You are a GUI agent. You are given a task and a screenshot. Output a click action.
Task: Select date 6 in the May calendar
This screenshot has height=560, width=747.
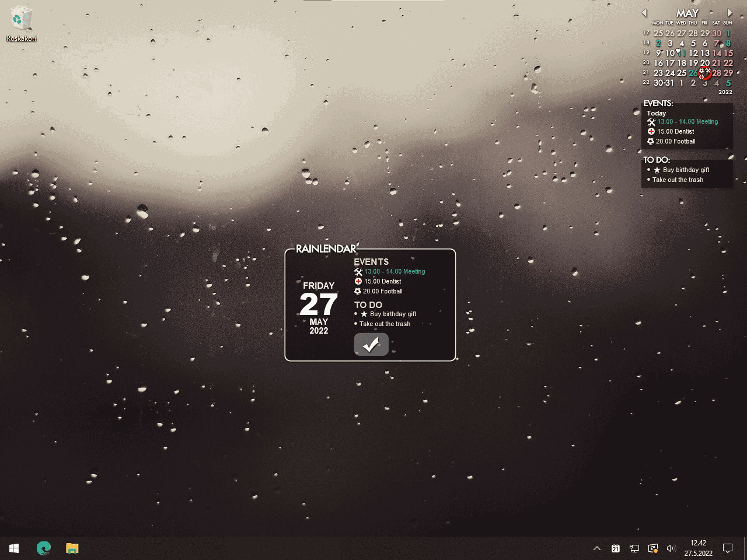pos(705,43)
